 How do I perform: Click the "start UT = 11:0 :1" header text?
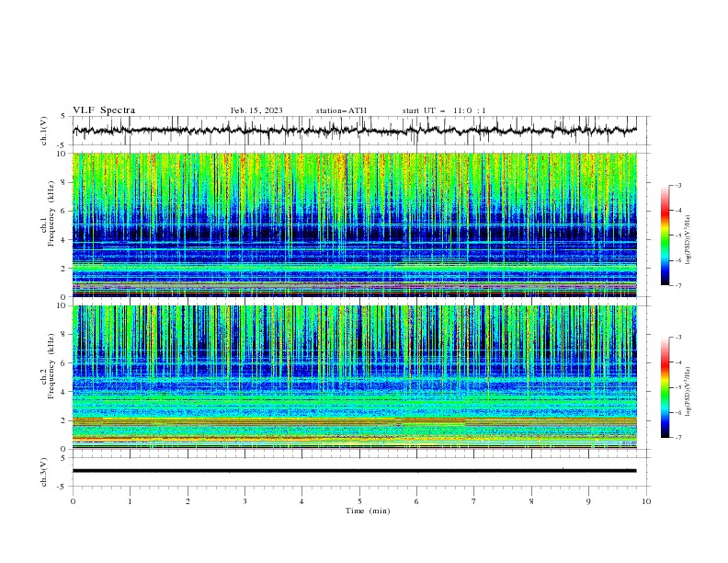click(444, 110)
